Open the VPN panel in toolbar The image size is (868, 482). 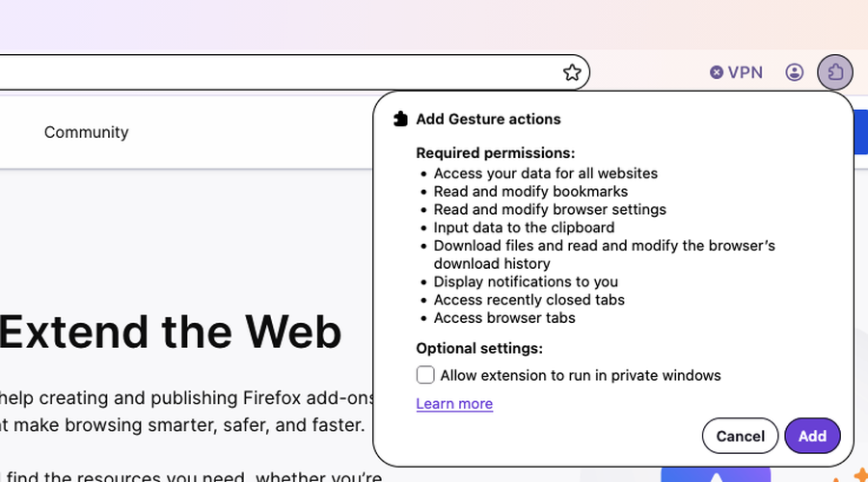pos(736,72)
